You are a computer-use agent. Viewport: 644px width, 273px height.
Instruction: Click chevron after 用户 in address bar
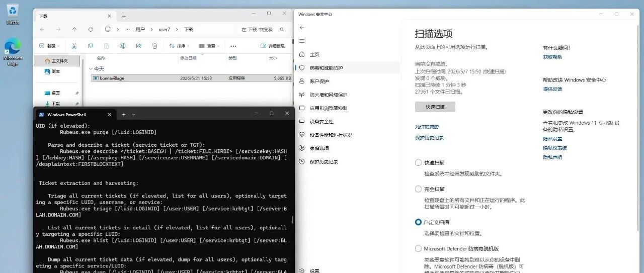pyautogui.click(x=151, y=30)
